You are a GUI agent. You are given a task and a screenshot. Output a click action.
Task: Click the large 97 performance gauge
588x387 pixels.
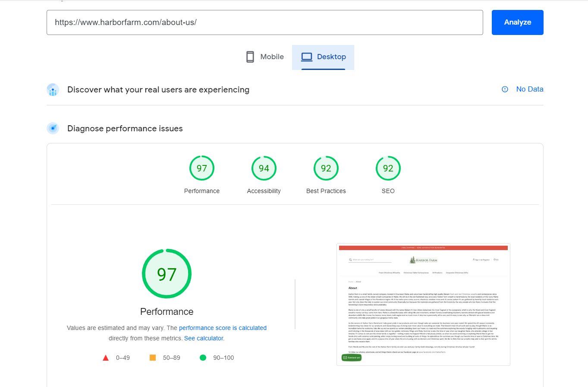[x=167, y=274]
